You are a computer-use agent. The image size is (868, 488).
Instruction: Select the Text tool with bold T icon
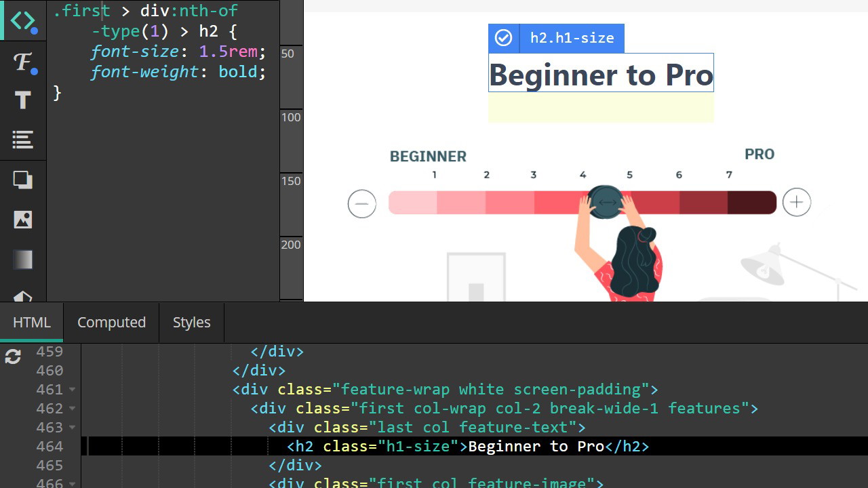[x=23, y=101]
